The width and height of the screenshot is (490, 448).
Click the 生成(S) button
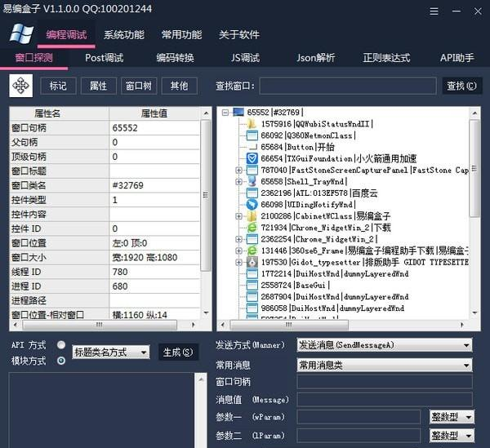tap(178, 353)
